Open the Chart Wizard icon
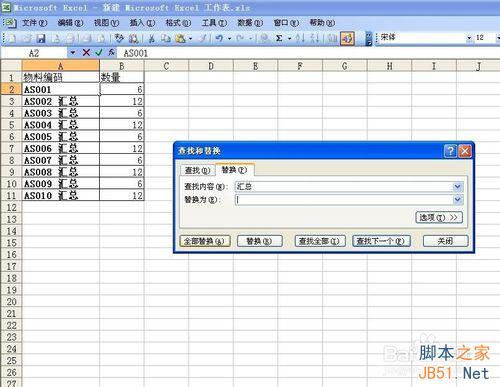 [x=332, y=38]
